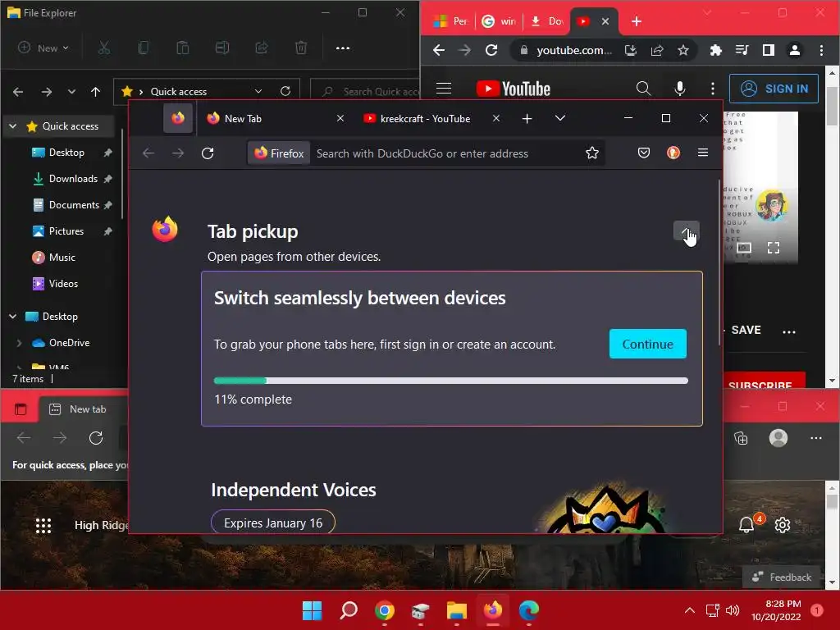Click the YouTube logo in Chrome
Screen dimensions: 840x630
click(514, 89)
